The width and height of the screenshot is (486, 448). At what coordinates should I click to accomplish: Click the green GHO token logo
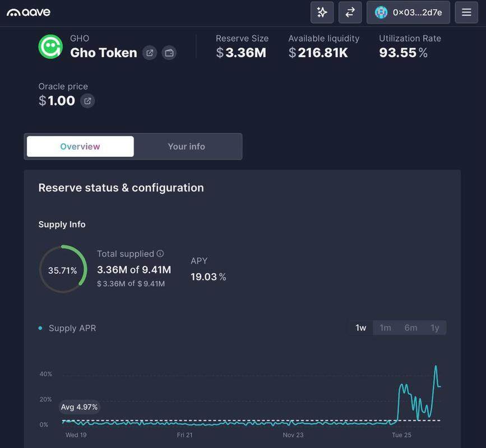[x=50, y=46]
